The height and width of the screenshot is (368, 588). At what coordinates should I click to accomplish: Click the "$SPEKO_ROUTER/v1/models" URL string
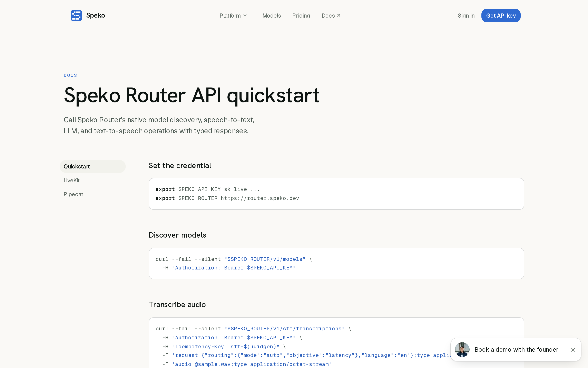[x=265, y=259]
